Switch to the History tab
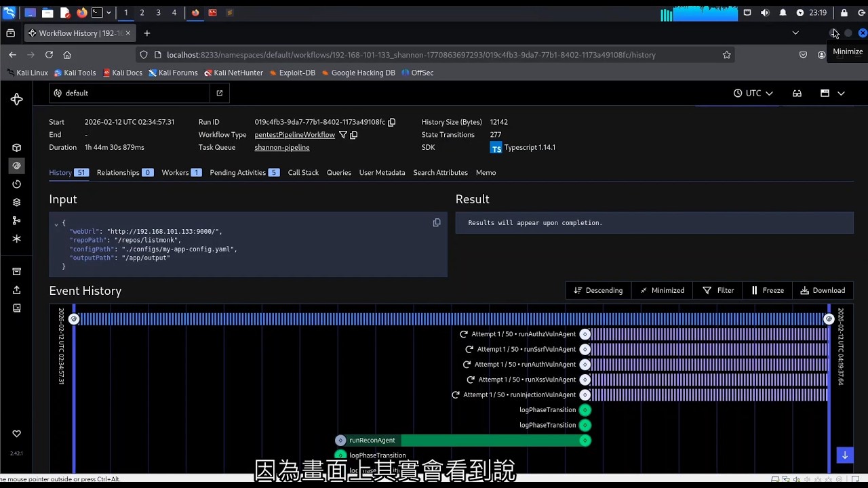This screenshot has height=488, width=868. 68,173
